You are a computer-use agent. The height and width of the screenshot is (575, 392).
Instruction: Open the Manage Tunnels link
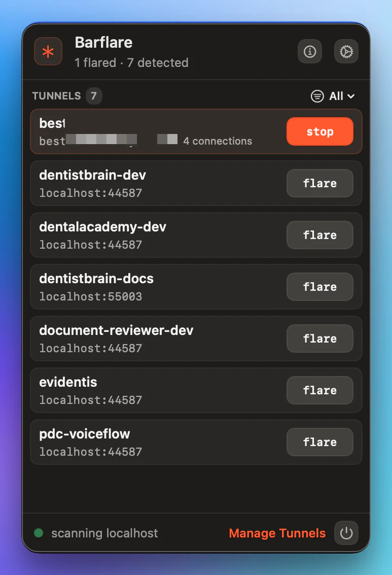pos(277,533)
